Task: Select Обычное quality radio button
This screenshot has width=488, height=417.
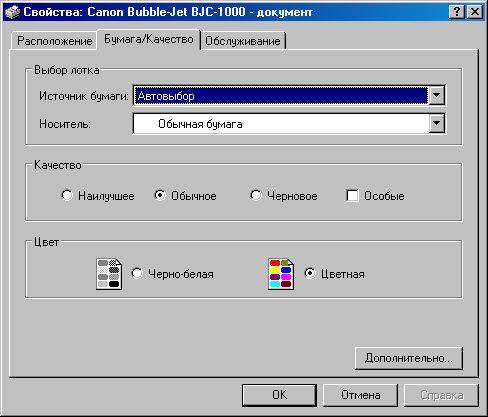Action: coord(160,195)
